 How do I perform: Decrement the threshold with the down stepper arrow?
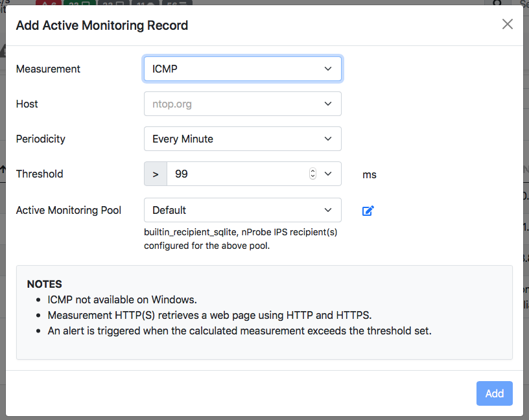click(x=312, y=176)
